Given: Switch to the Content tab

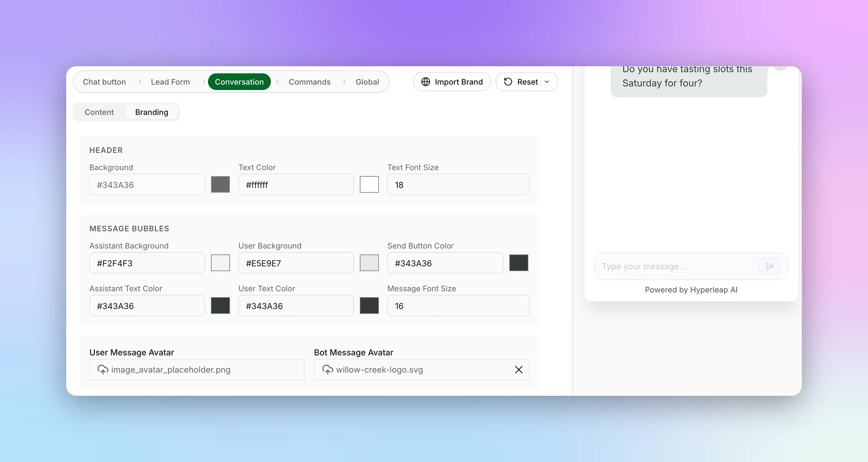Looking at the screenshot, I should (x=99, y=112).
